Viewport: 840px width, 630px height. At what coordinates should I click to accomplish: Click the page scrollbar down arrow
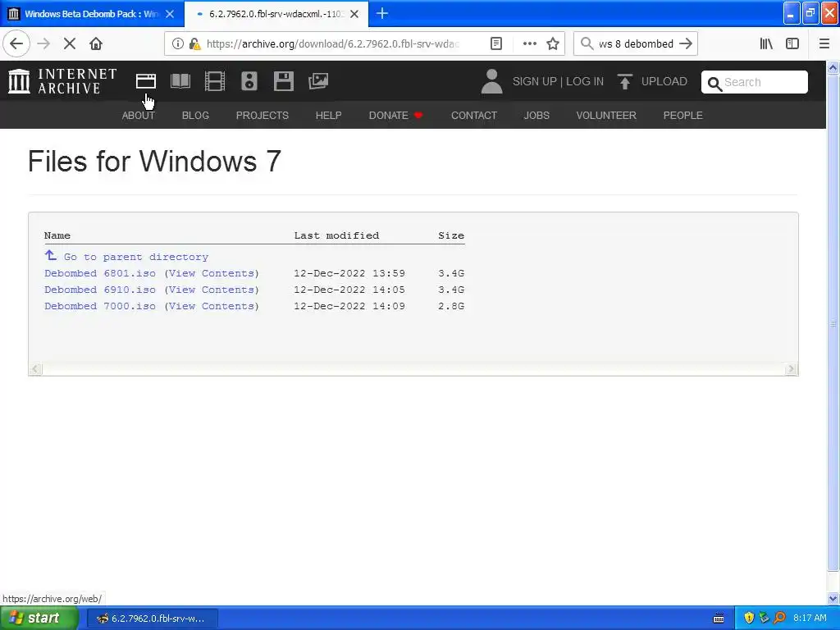pyautogui.click(x=833, y=599)
